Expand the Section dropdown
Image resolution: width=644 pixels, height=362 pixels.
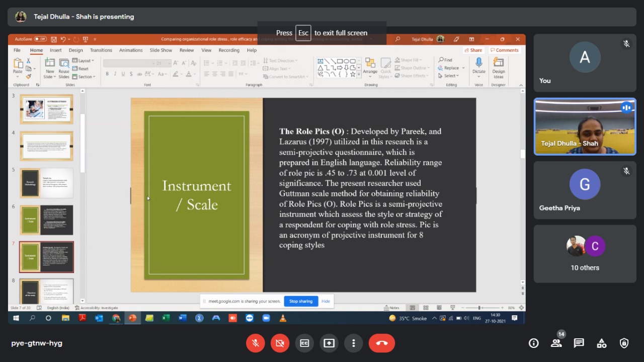pyautogui.click(x=83, y=77)
